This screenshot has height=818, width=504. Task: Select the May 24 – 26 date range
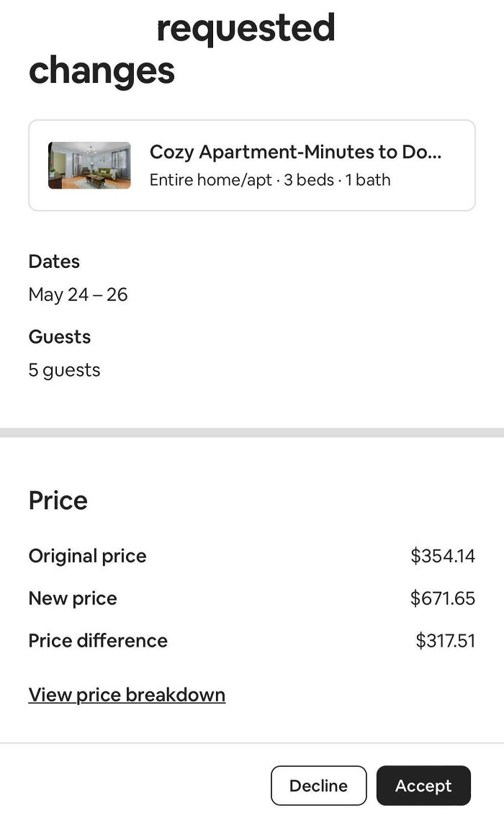[78, 294]
